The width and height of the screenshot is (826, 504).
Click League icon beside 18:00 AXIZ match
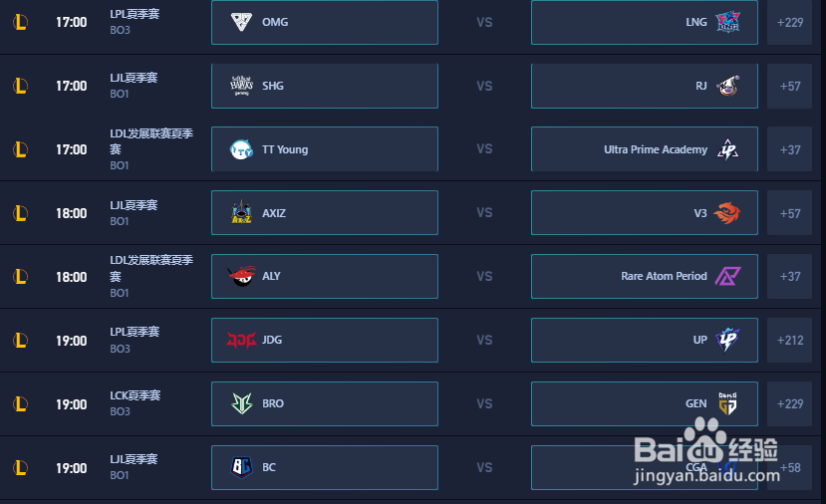point(21,213)
